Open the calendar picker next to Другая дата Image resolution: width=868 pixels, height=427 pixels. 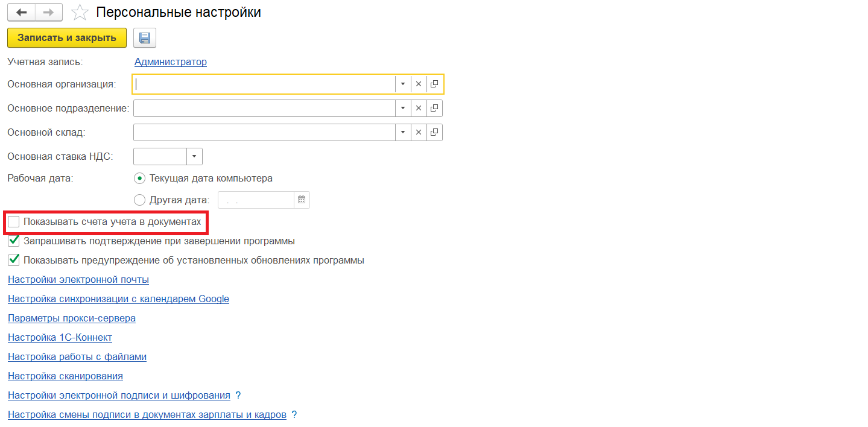coord(301,200)
